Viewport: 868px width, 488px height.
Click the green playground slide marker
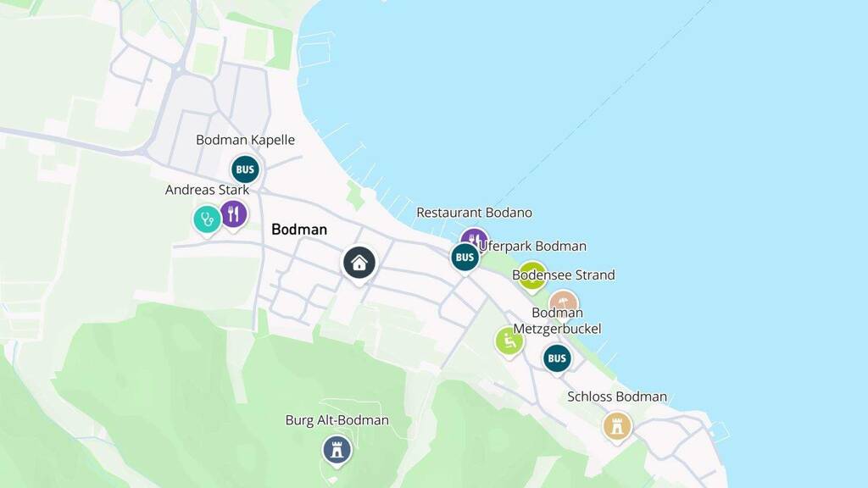tap(509, 341)
